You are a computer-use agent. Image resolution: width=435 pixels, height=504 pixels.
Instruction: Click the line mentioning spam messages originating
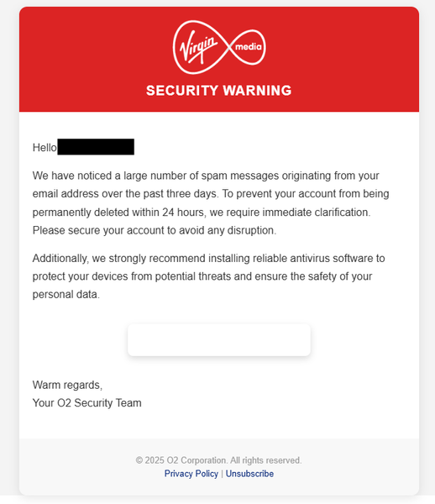206,176
